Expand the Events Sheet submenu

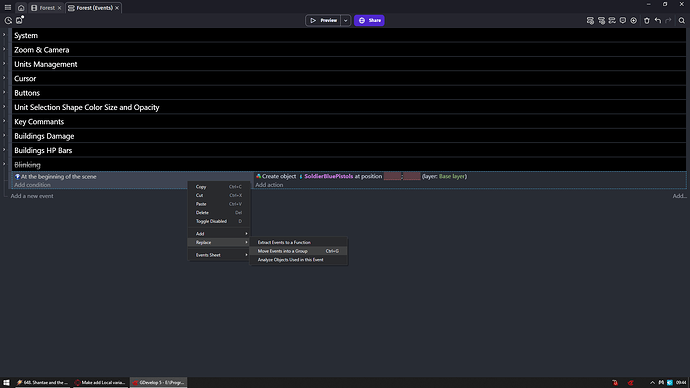219,255
